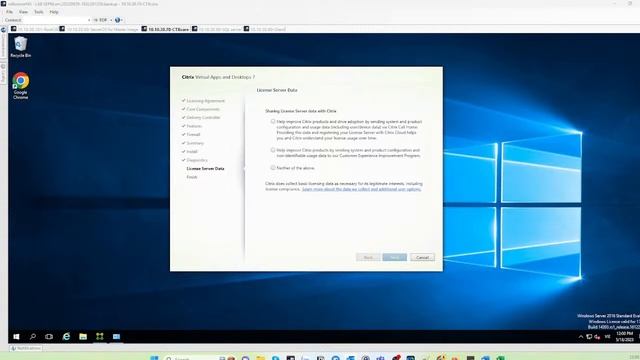This screenshot has width=640, height=360.
Task: Open the Recycle Bin desktop icon
Action: coord(20,47)
